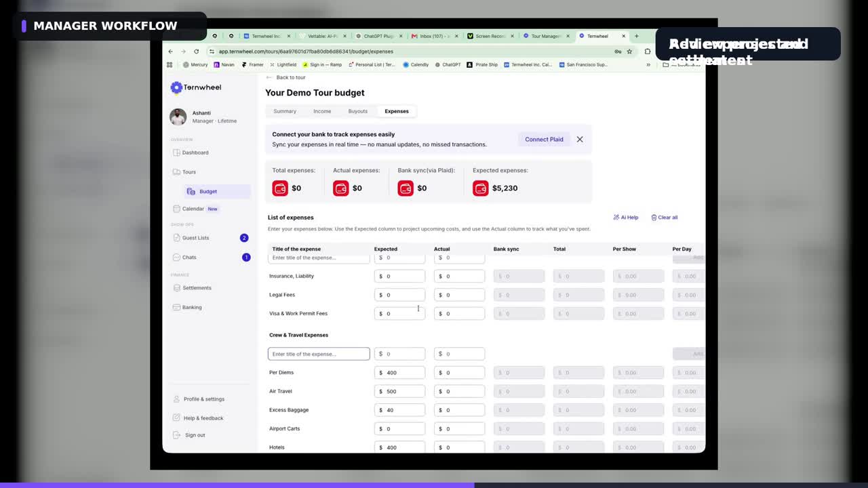Open the Pirate Ship bookmark
This screenshot has width=868, height=488.
coord(482,65)
